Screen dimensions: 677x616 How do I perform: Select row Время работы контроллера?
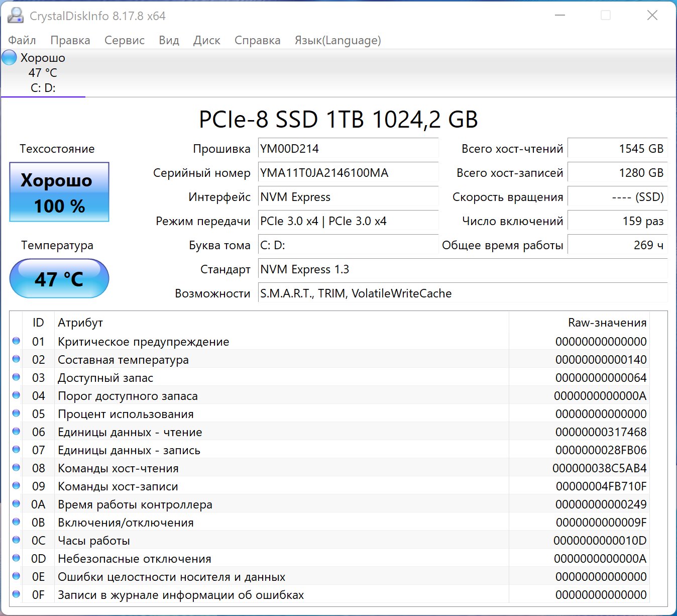[x=329, y=504]
